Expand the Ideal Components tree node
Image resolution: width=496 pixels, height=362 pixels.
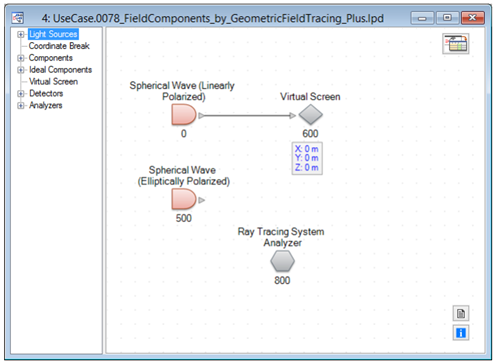(21, 70)
